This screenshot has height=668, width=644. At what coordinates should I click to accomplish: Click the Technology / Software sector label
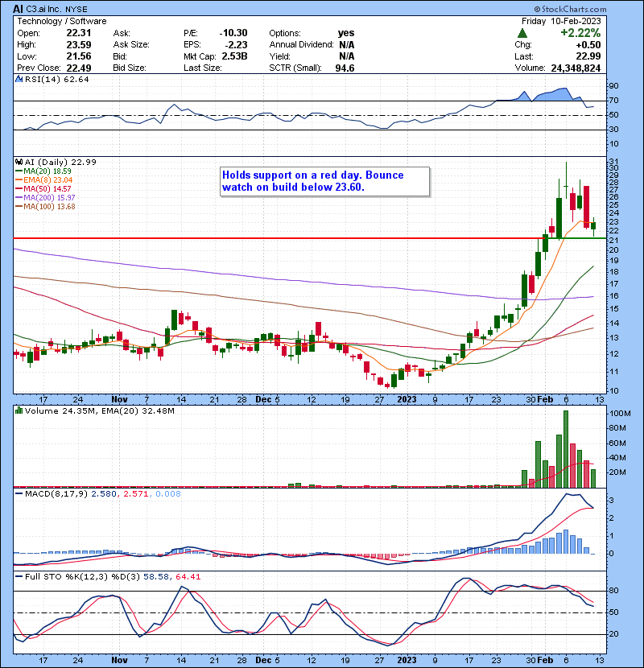pos(62,21)
